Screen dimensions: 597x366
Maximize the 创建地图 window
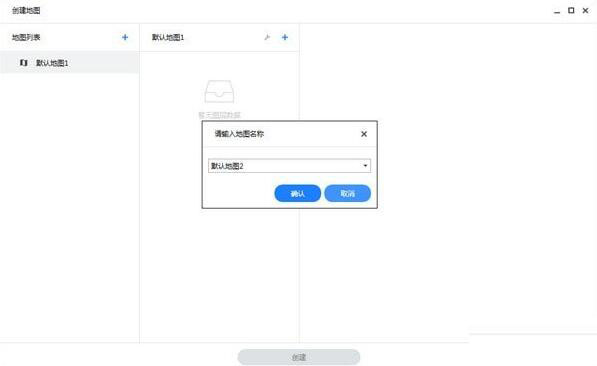(x=571, y=11)
